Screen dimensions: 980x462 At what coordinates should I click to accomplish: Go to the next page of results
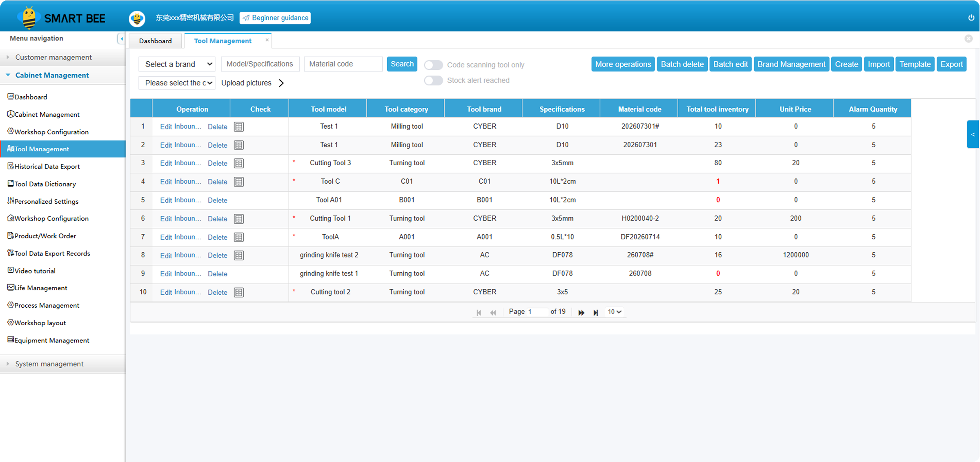[x=581, y=312]
